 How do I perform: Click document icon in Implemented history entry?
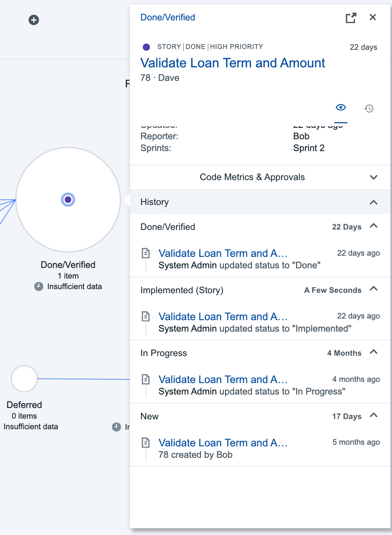(x=146, y=316)
